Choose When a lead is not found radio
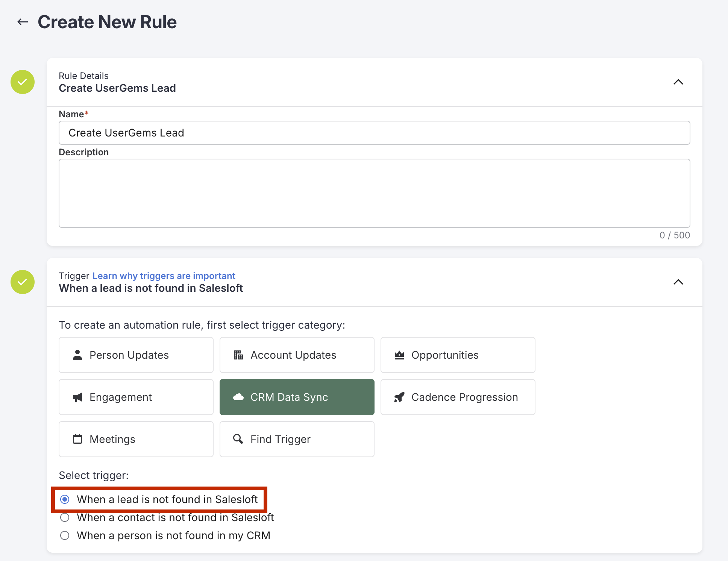Viewport: 728px width, 561px height. [x=65, y=499]
